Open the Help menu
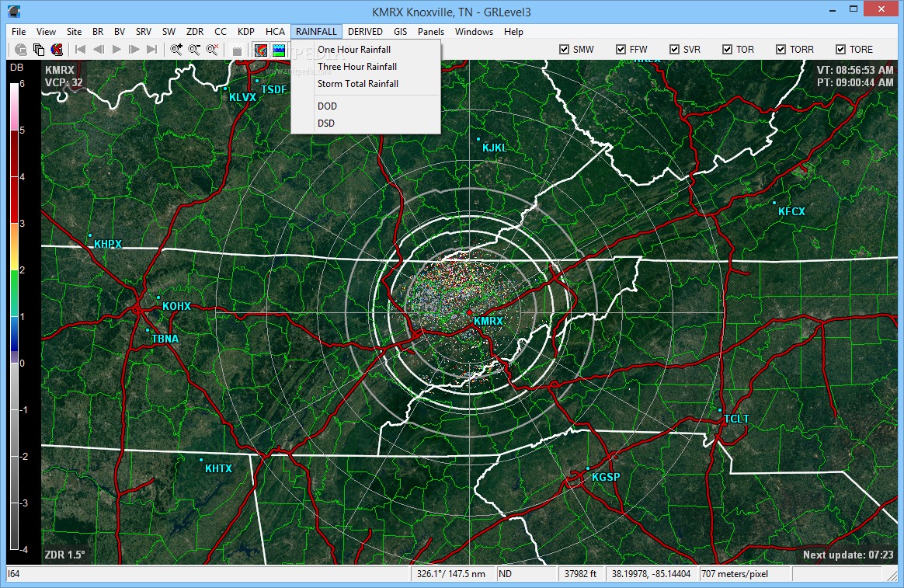The height and width of the screenshot is (588, 904). [513, 32]
